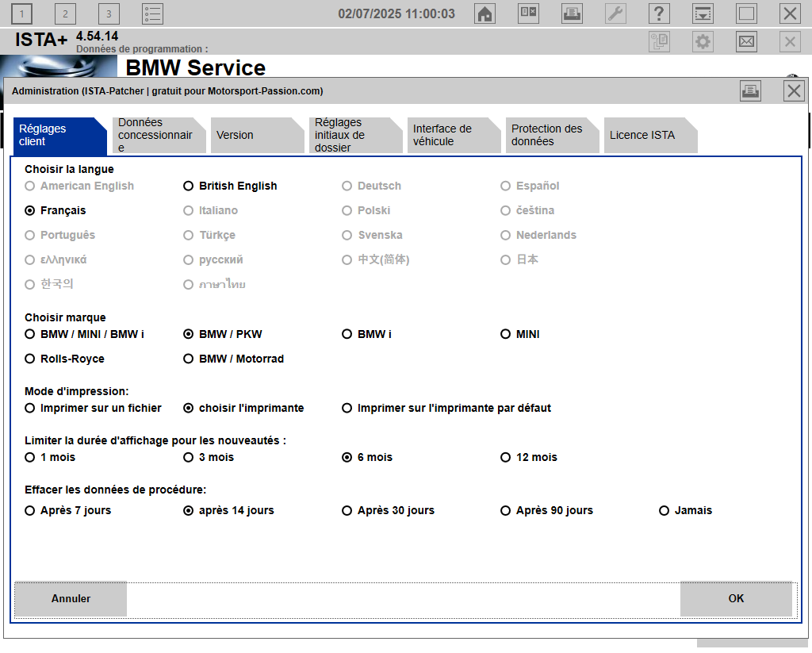The width and height of the screenshot is (812, 653).
Task: Select Svenska language option
Action: point(372,236)
